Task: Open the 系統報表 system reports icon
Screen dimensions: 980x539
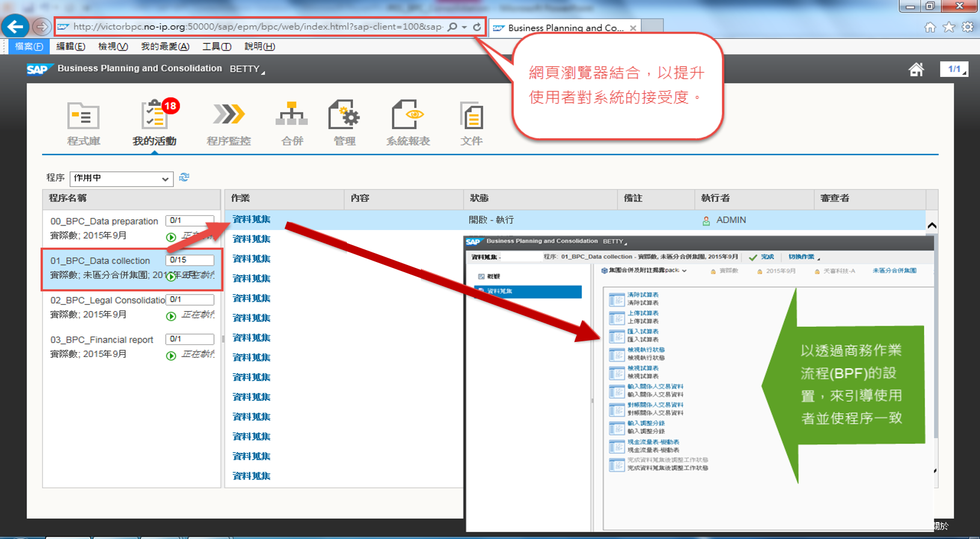Action: 408,123
